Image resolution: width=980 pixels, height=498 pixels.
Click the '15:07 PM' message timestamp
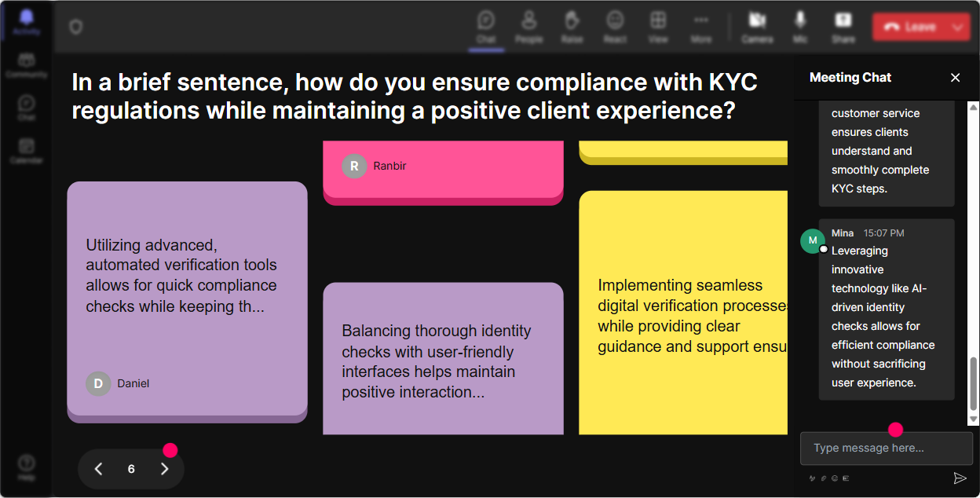click(883, 233)
